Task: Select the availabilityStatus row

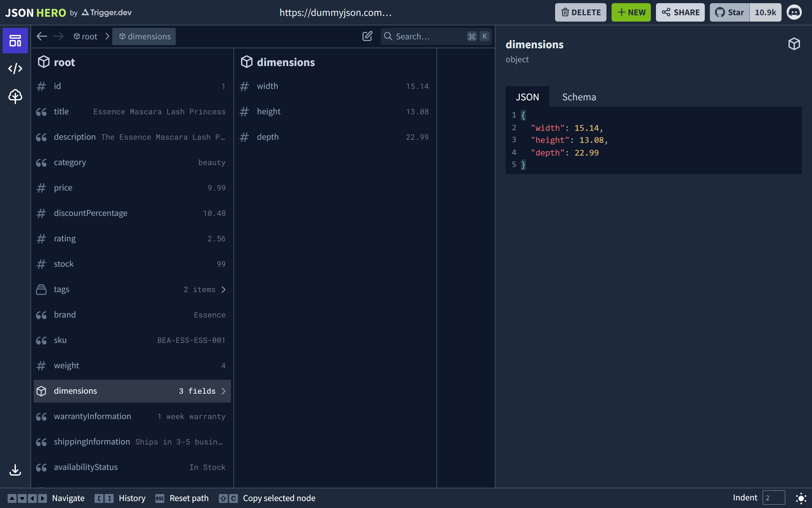Action: click(132, 467)
